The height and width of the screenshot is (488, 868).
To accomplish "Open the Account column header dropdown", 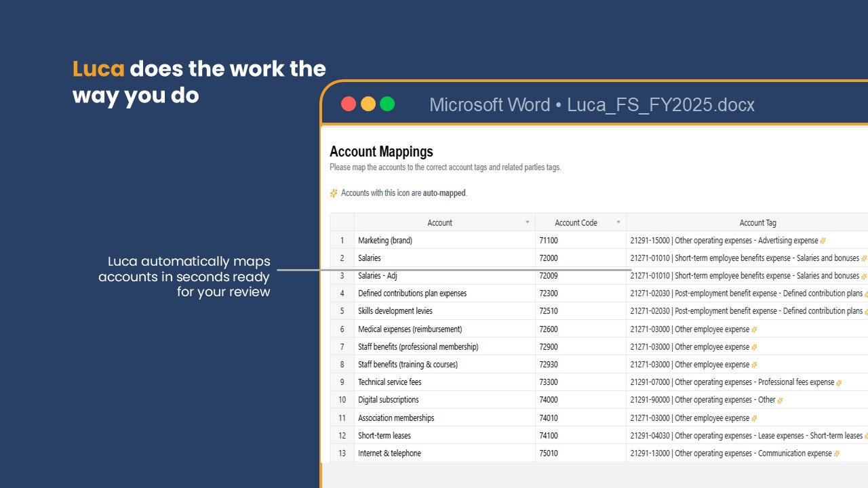I will point(527,222).
